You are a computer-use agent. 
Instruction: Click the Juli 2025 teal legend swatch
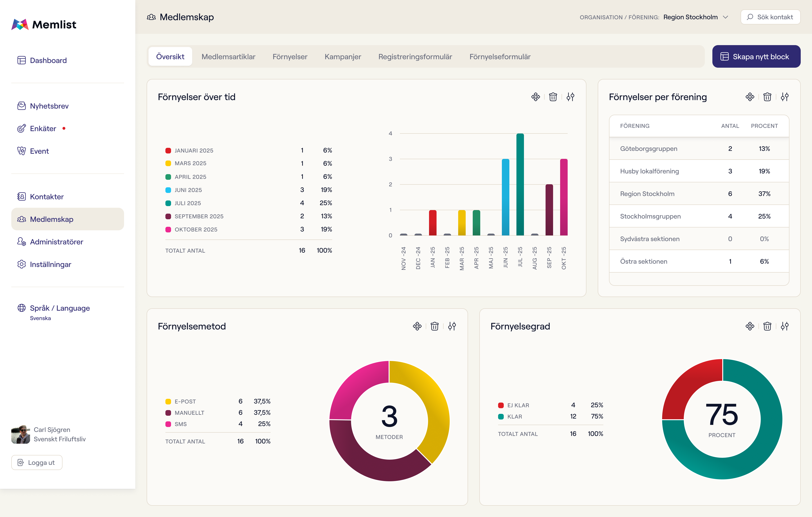(x=168, y=203)
